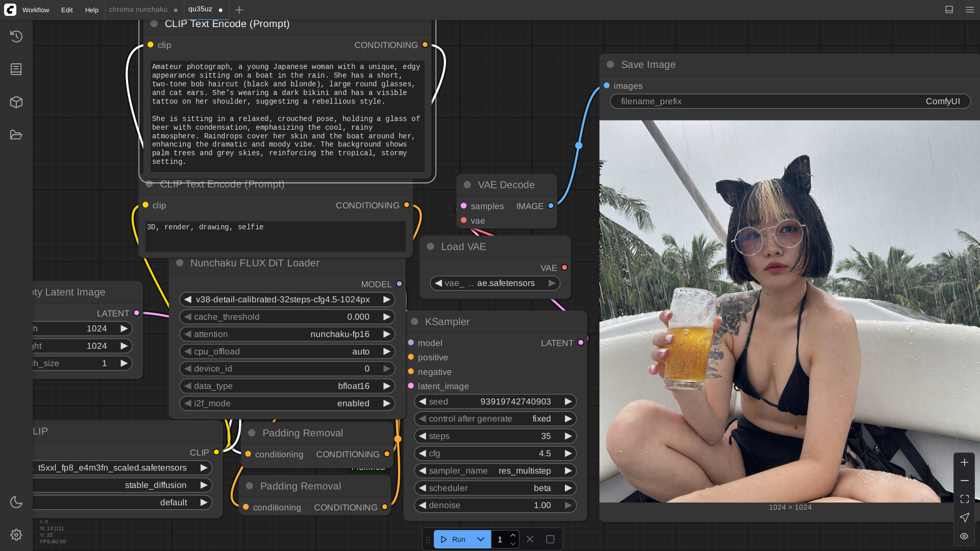Open the cpu_offload auto selector
The height and width of the screenshot is (551, 980).
[287, 351]
